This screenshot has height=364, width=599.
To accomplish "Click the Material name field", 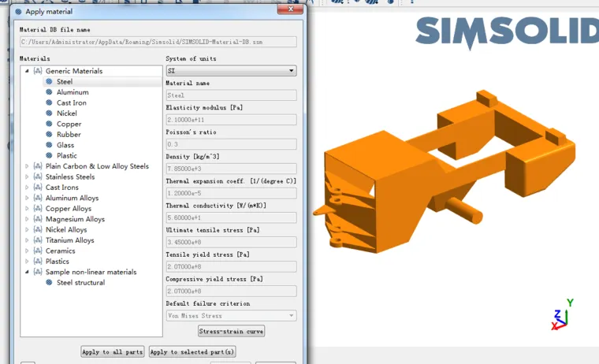I will (x=231, y=95).
